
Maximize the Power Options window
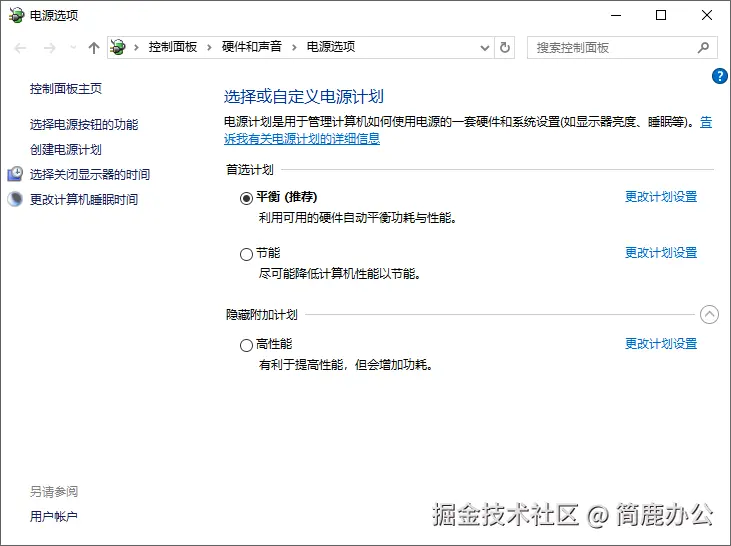pyautogui.click(x=661, y=15)
